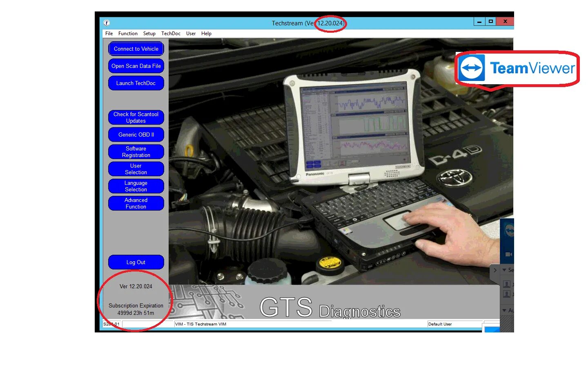The image size is (588, 368).
Task: Open the File menu
Action: coord(109,34)
